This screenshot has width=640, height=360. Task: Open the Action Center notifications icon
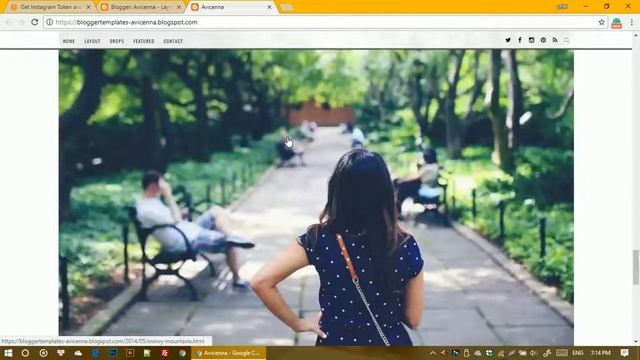(x=624, y=353)
